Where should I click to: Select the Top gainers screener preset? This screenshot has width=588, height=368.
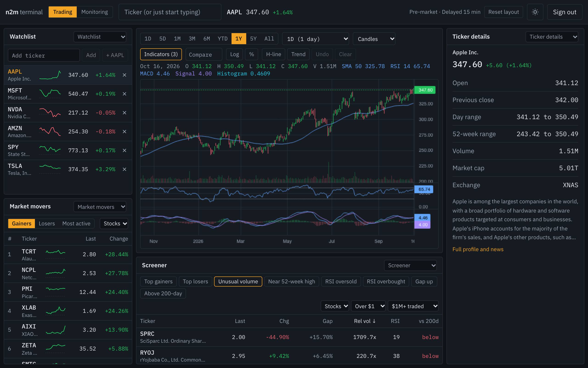point(158,282)
